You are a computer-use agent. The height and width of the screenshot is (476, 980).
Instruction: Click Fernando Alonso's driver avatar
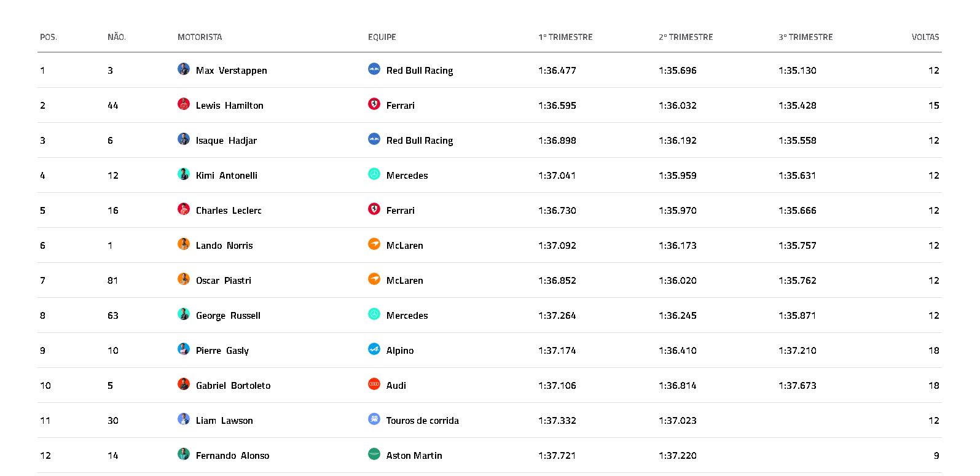coord(184,454)
